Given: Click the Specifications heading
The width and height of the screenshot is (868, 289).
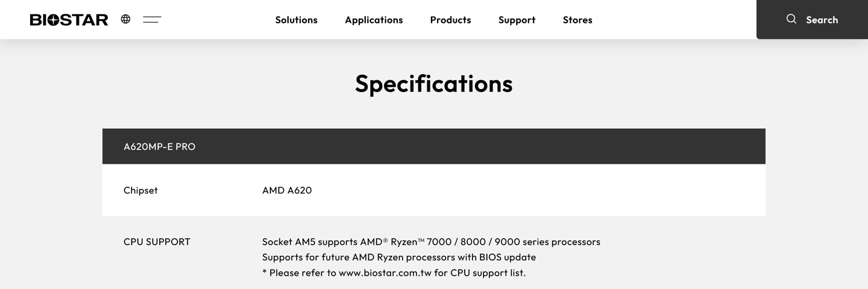Looking at the screenshot, I should [433, 83].
